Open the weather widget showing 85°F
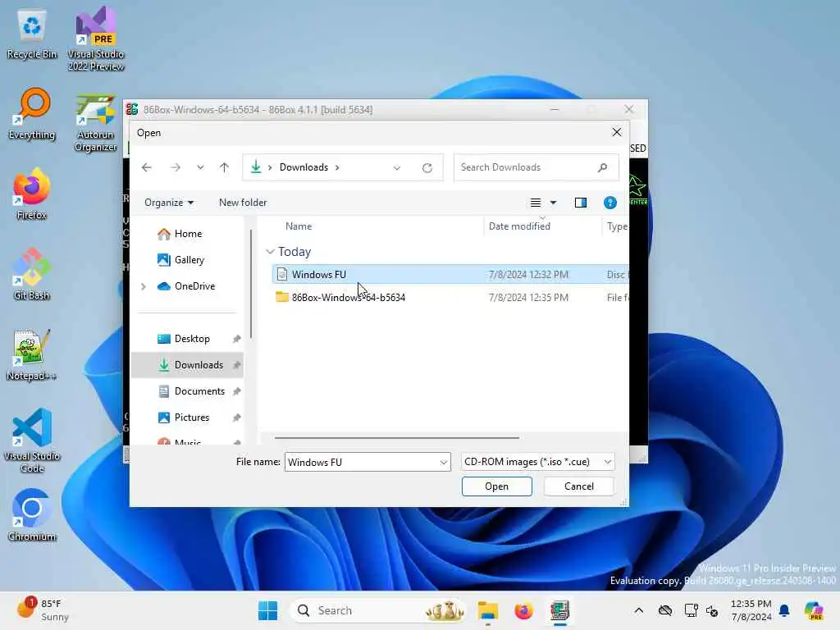 pos(43,610)
